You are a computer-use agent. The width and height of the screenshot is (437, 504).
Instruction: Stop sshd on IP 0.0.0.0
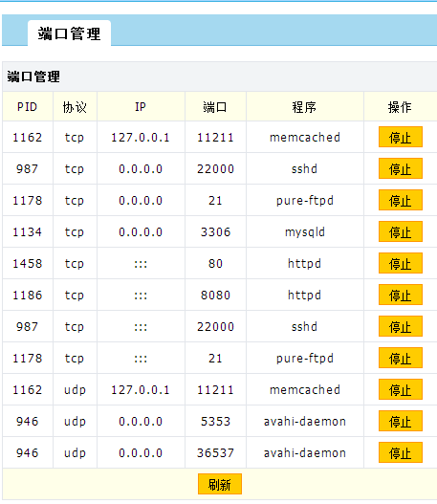tap(401, 168)
